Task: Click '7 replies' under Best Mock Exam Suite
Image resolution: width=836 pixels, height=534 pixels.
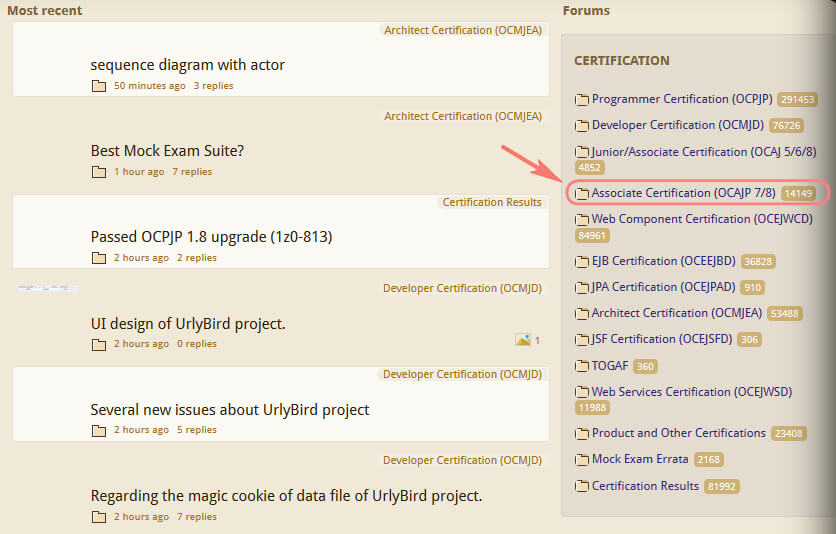Action: [x=192, y=172]
